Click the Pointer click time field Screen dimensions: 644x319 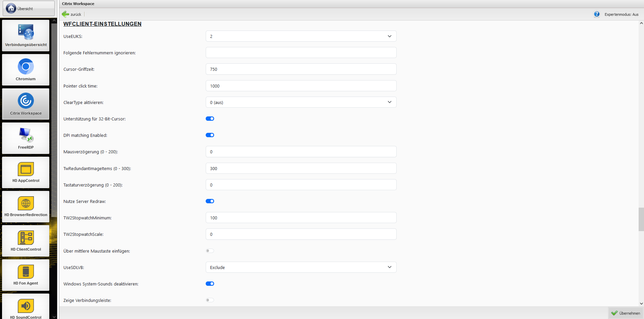pos(301,86)
